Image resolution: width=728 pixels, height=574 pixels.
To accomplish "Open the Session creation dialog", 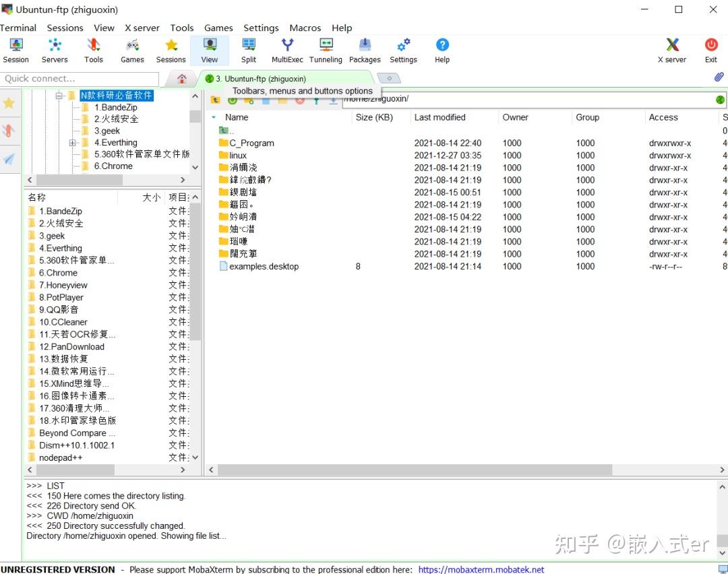I will 16,49.
